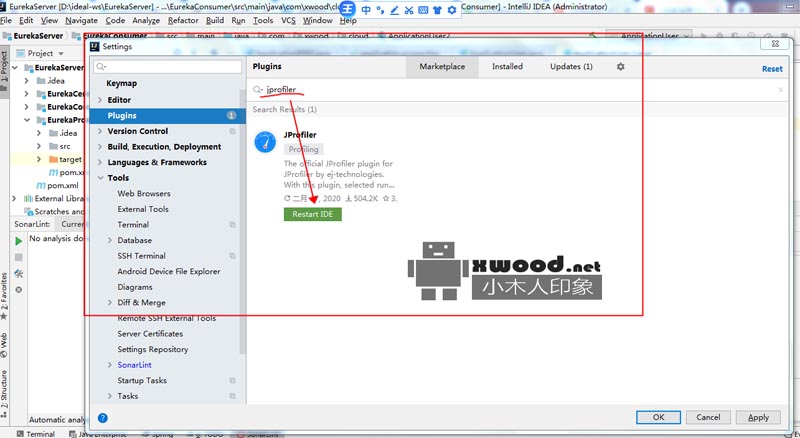The image size is (800, 438).
Task: Open the Edit menu
Action: pyautogui.click(x=26, y=20)
